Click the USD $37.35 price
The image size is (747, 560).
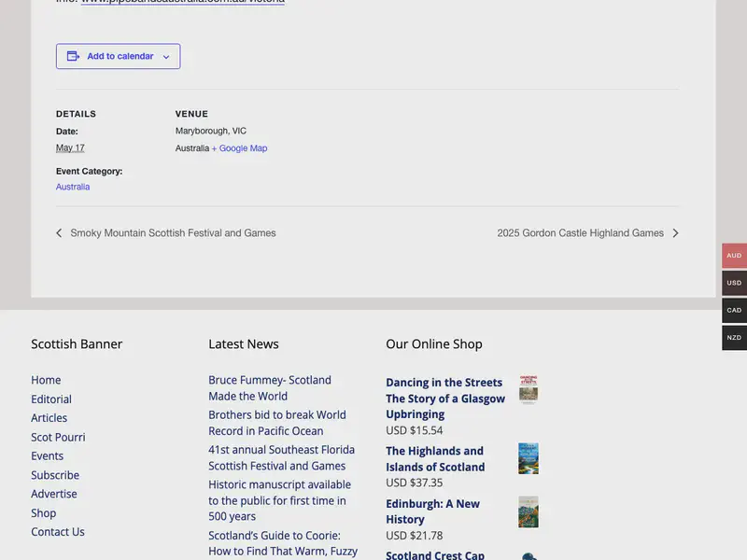tap(415, 483)
